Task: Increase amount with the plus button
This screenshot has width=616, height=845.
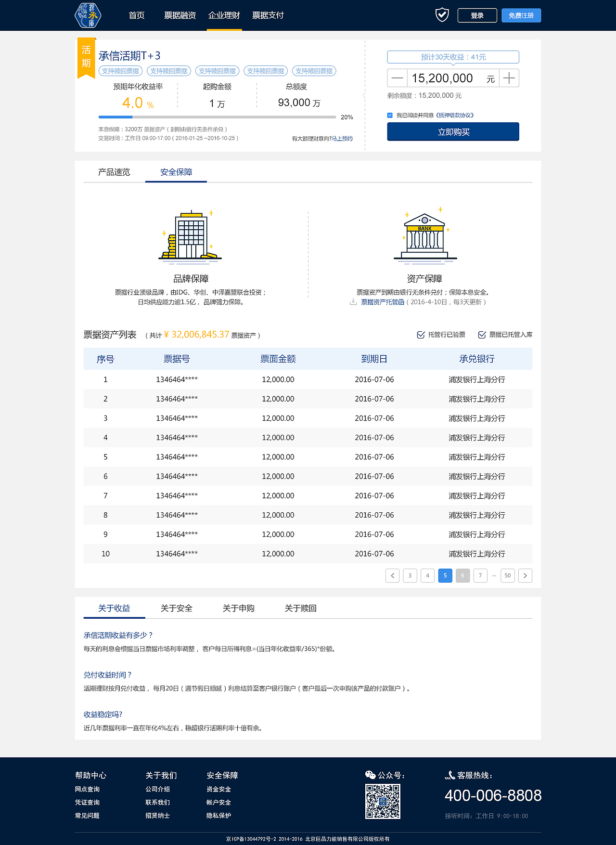Action: (x=509, y=78)
